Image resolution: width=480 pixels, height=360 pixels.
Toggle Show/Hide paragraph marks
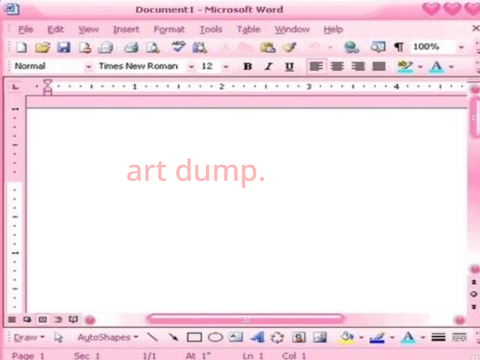pos(399,47)
